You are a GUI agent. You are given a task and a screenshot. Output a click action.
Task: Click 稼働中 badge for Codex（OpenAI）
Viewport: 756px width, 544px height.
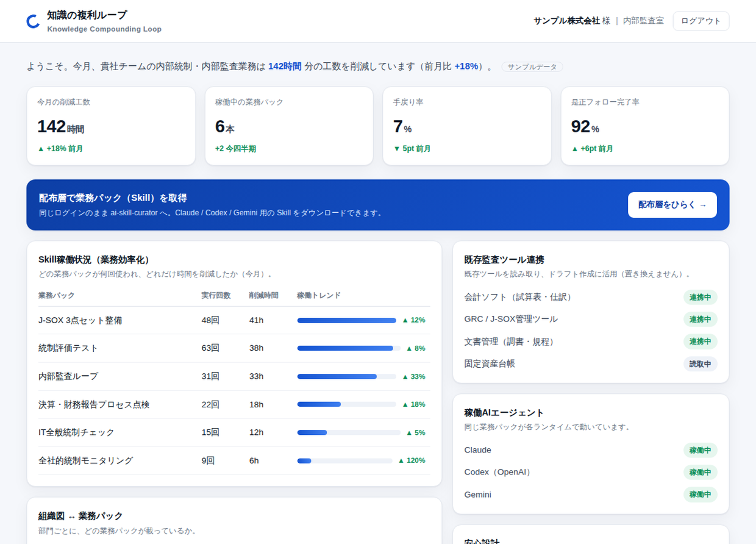click(700, 473)
